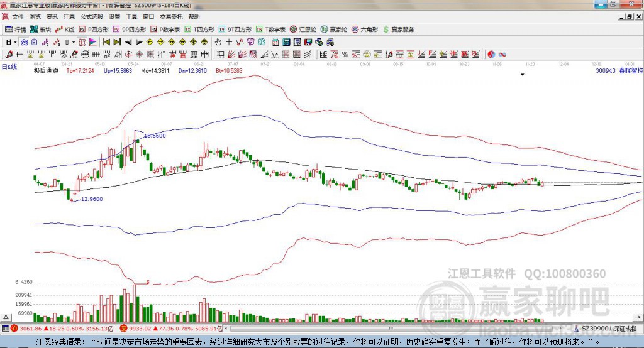Click the Shanghai index 3061.86 status entry
This screenshot has width=644, height=348.
tap(62, 329)
